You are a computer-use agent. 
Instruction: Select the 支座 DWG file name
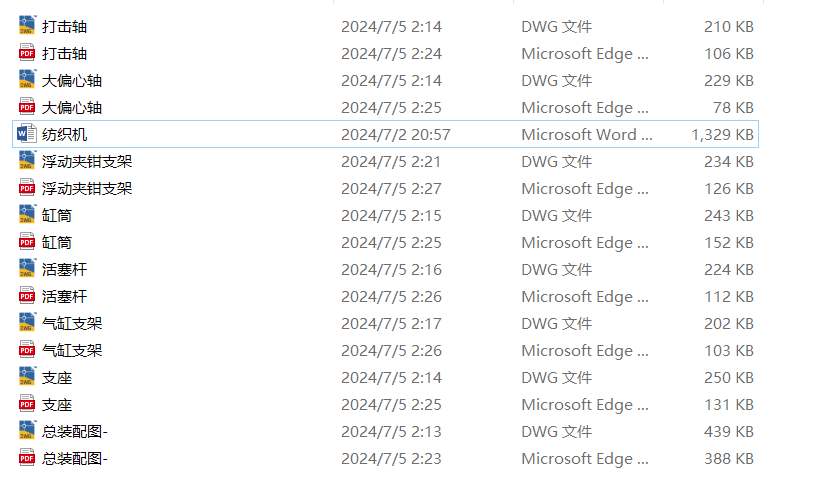[57, 378]
